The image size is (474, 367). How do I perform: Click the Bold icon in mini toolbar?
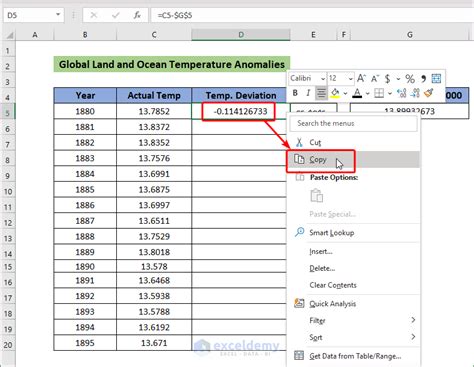[295, 93]
